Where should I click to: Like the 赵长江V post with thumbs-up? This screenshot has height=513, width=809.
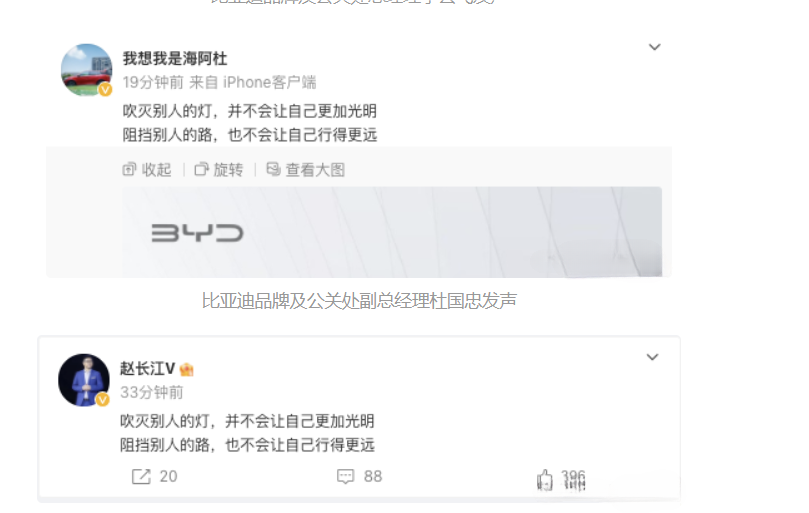tap(544, 479)
